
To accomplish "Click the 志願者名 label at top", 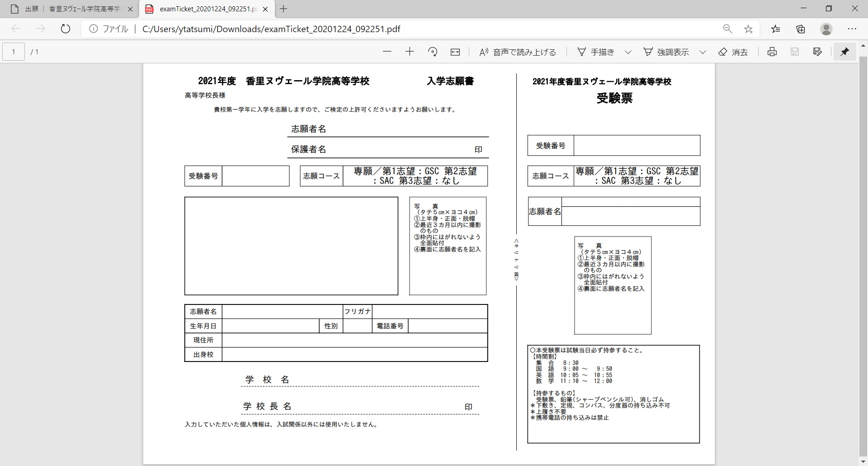I will [308, 129].
